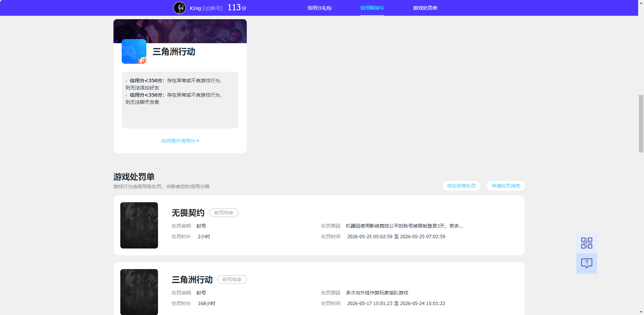Click the 三角洲行动 penalty title
This screenshot has width=644, height=315.
tap(192, 280)
